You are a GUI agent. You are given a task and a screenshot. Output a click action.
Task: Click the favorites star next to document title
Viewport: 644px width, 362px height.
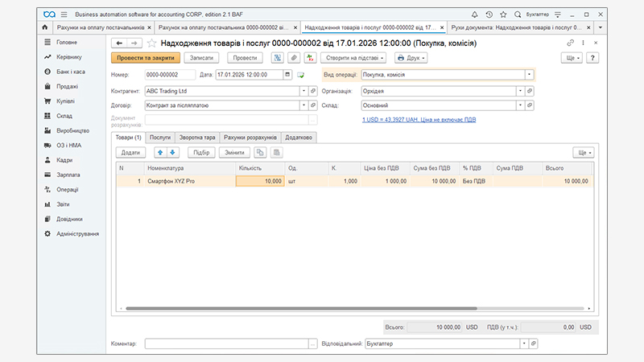point(151,43)
